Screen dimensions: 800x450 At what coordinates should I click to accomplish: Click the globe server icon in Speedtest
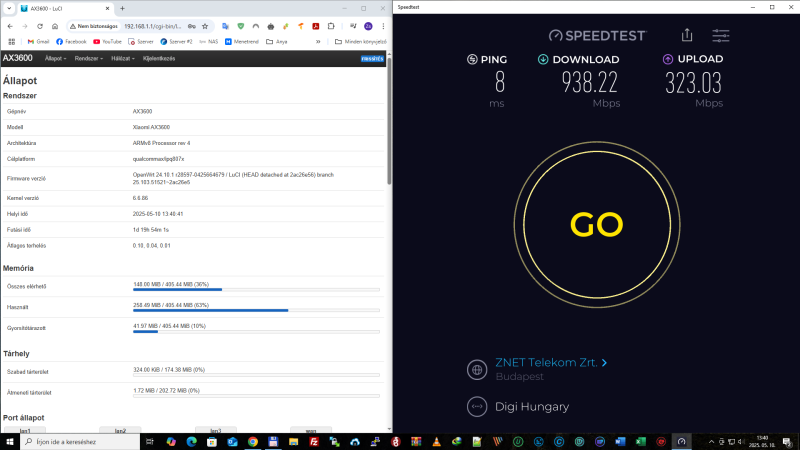477,369
